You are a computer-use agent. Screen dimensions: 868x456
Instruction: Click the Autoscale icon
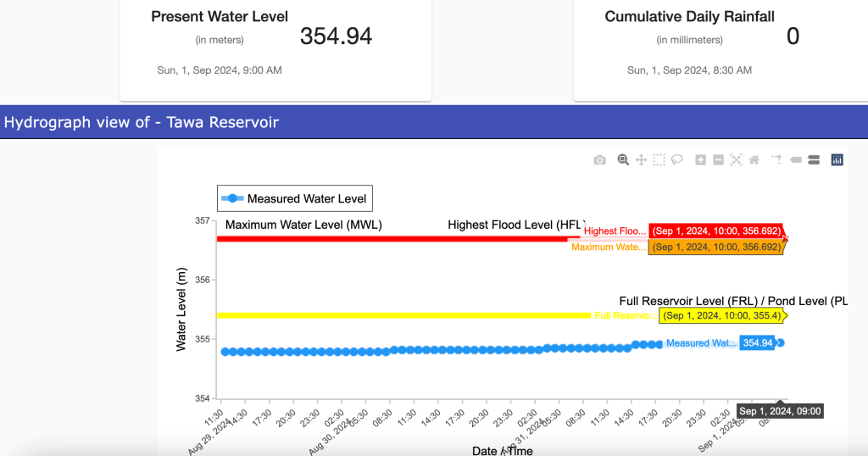point(736,159)
